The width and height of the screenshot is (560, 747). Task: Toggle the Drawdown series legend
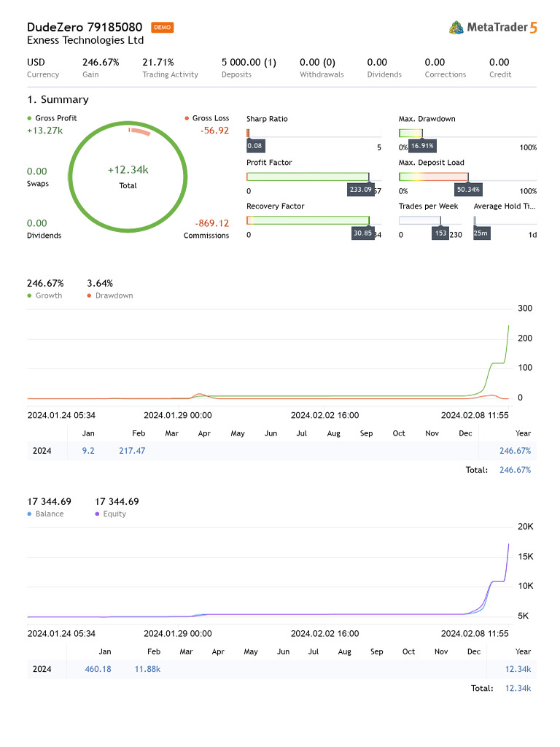click(109, 295)
